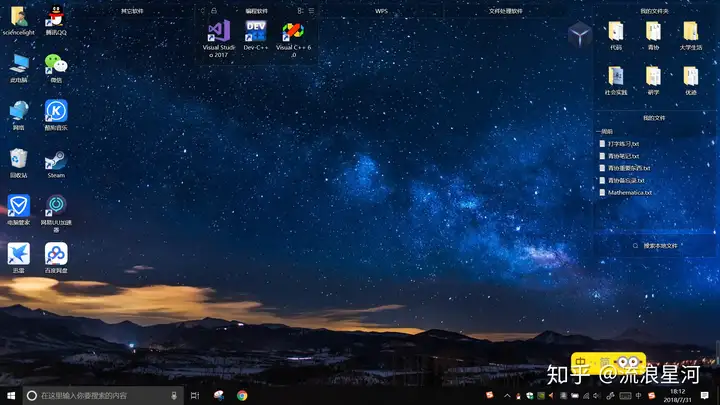The width and height of the screenshot is (720, 405).
Task: Select the WPS fence tab
Action: [x=381, y=10]
